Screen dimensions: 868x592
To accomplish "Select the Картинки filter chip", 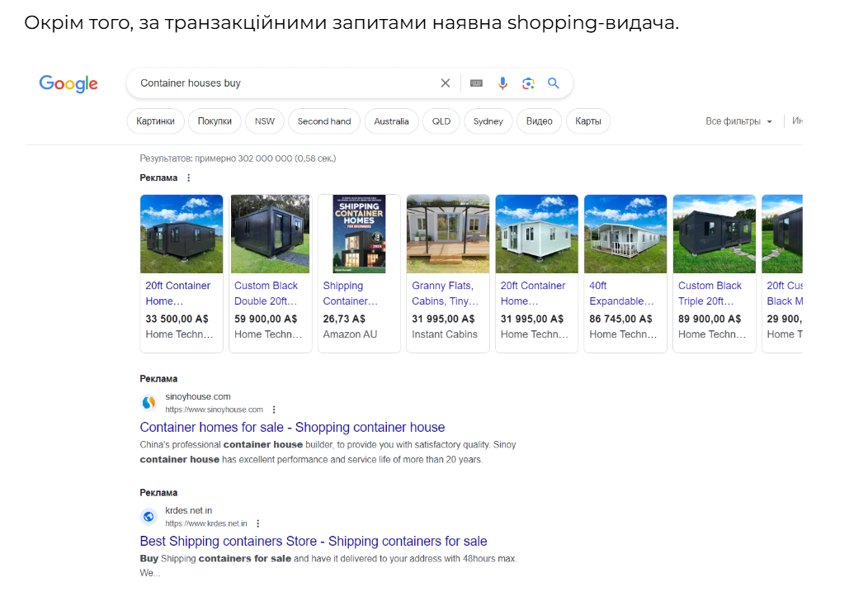I will (x=156, y=121).
